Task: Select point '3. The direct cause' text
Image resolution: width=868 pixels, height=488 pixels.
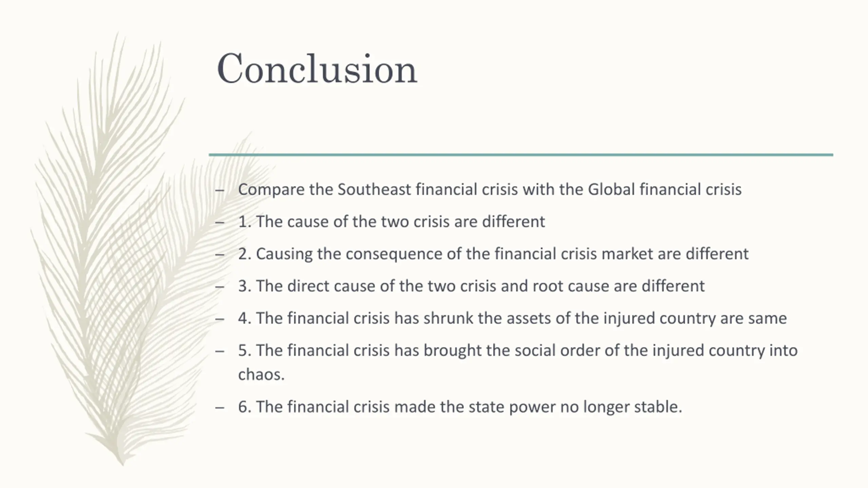Action: 471,286
